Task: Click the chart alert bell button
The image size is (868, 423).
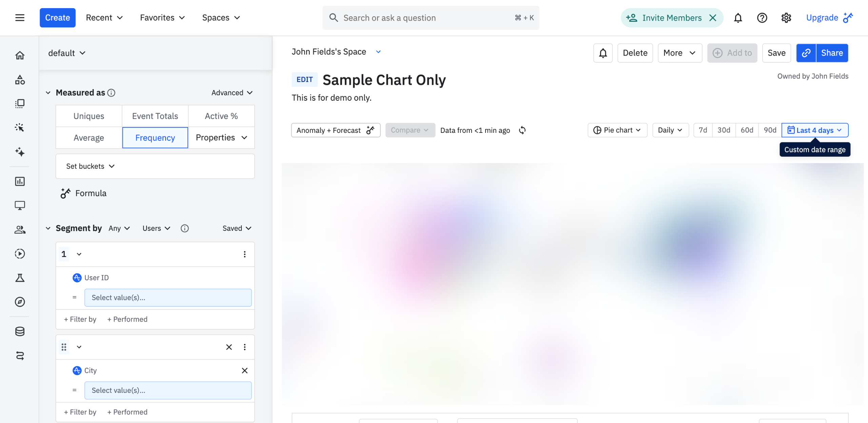Action: click(x=603, y=53)
